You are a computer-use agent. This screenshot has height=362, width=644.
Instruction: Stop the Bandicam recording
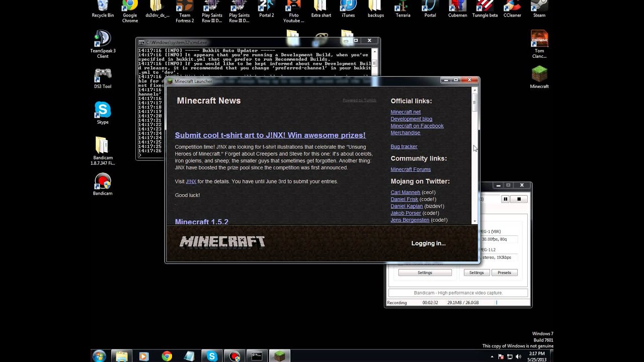pyautogui.click(x=519, y=199)
